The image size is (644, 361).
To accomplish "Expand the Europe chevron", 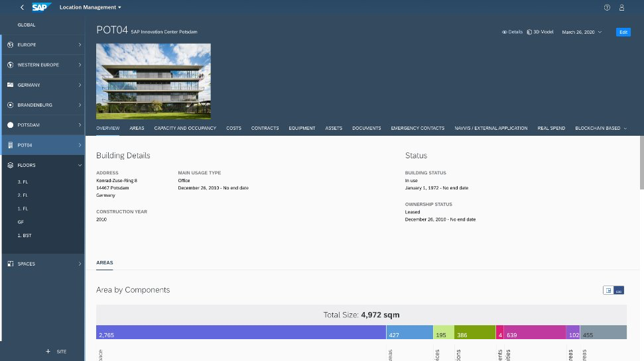I will 80,45.
